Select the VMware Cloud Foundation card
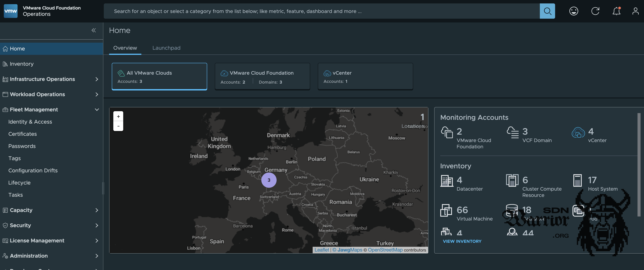The width and height of the screenshot is (644, 270). pos(262,76)
